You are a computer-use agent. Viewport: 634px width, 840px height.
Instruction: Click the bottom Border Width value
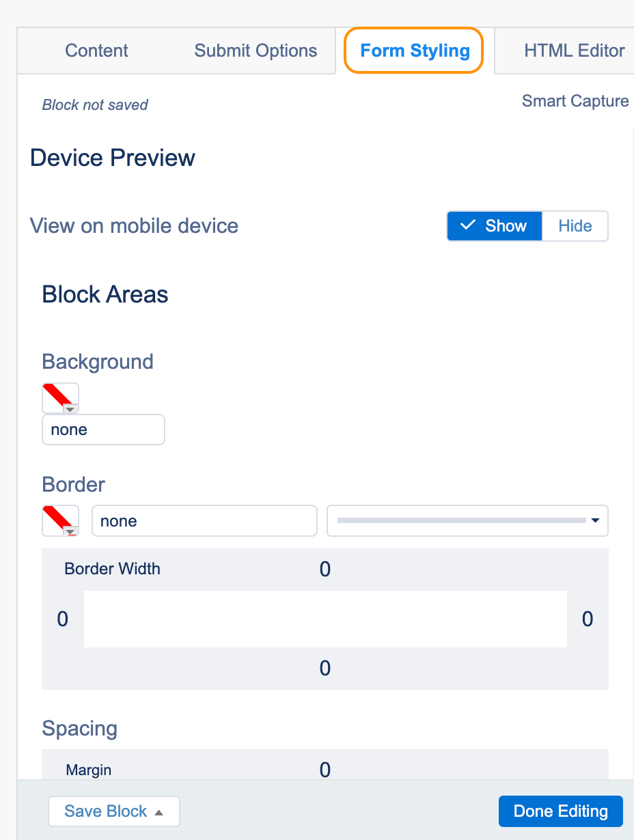click(x=325, y=668)
